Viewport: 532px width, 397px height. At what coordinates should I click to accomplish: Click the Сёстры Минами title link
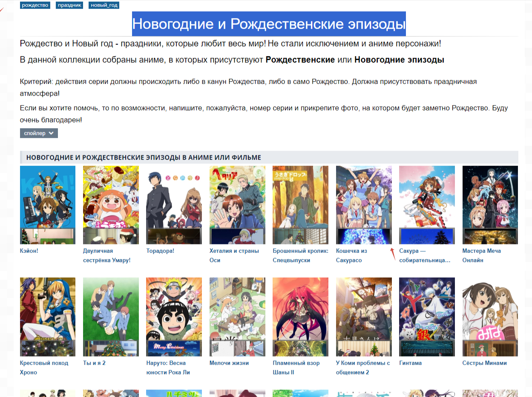click(x=485, y=363)
